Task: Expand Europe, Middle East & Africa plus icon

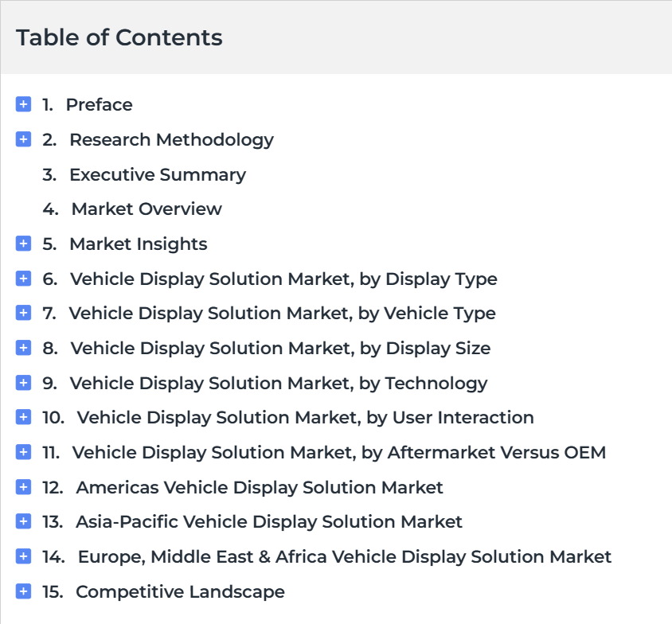Action: [x=23, y=556]
